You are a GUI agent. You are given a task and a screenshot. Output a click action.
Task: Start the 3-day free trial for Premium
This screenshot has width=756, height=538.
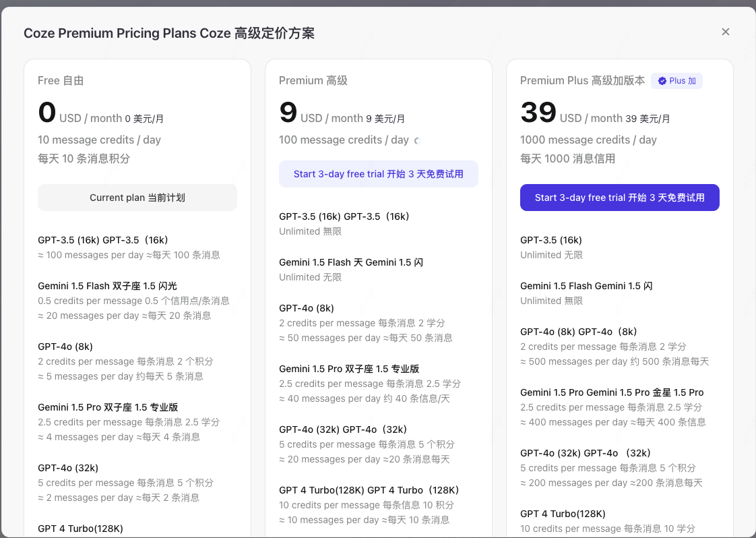pos(379,174)
